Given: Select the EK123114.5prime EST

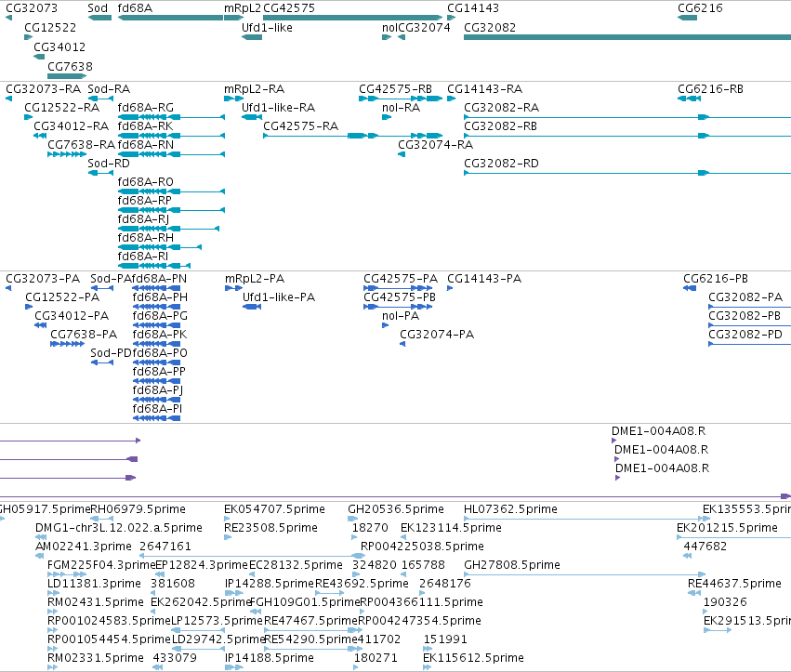Looking at the screenshot, I should tap(403, 537).
